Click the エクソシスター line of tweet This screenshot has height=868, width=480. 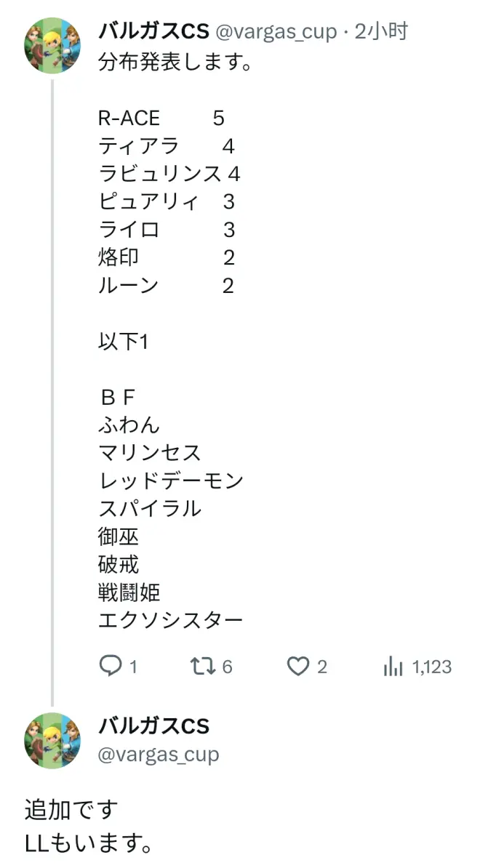click(170, 620)
